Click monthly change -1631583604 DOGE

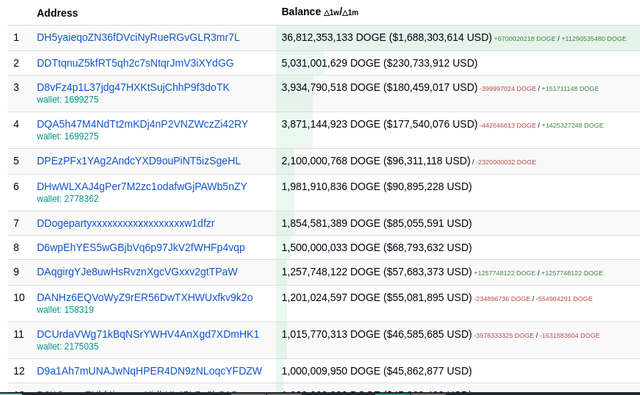point(570,335)
